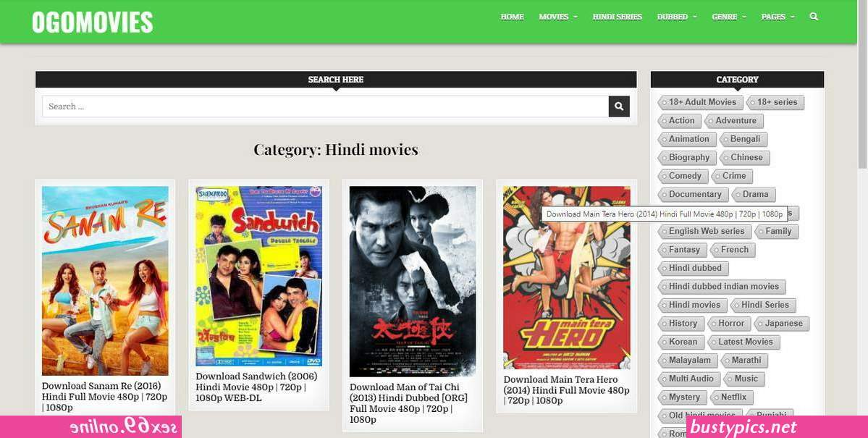The width and height of the screenshot is (868, 438).
Task: Submit search with the black magnifier button
Action: (x=619, y=106)
